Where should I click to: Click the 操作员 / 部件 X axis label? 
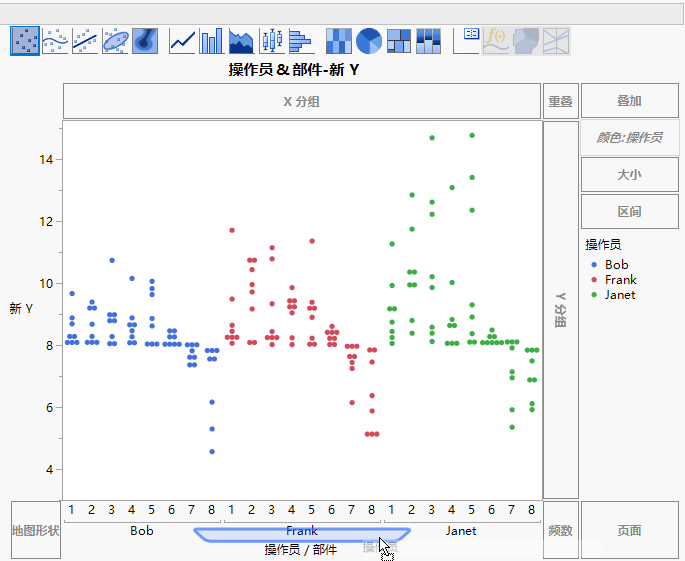(301, 549)
